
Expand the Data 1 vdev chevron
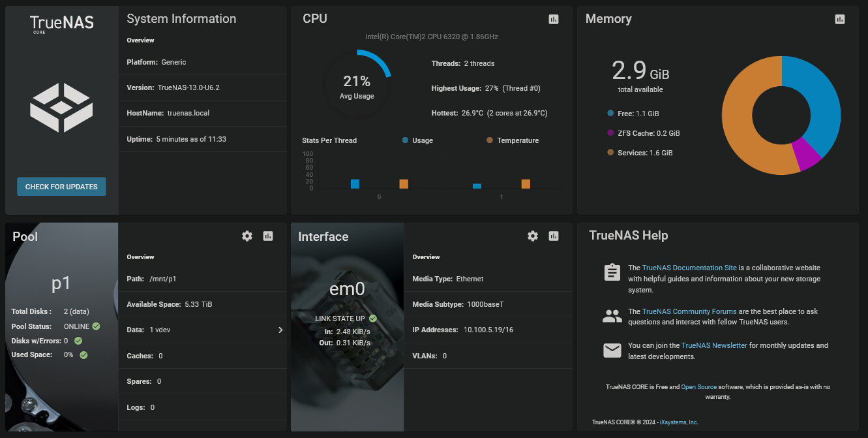point(280,330)
